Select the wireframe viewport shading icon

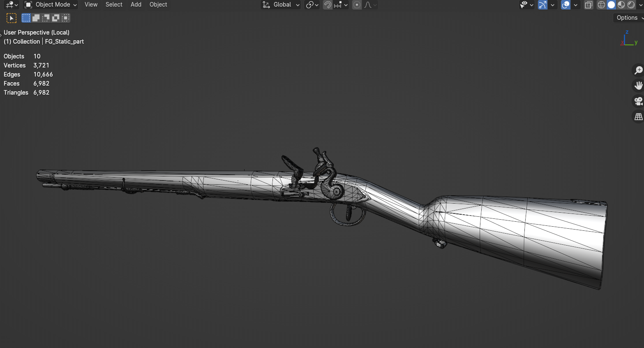point(601,5)
